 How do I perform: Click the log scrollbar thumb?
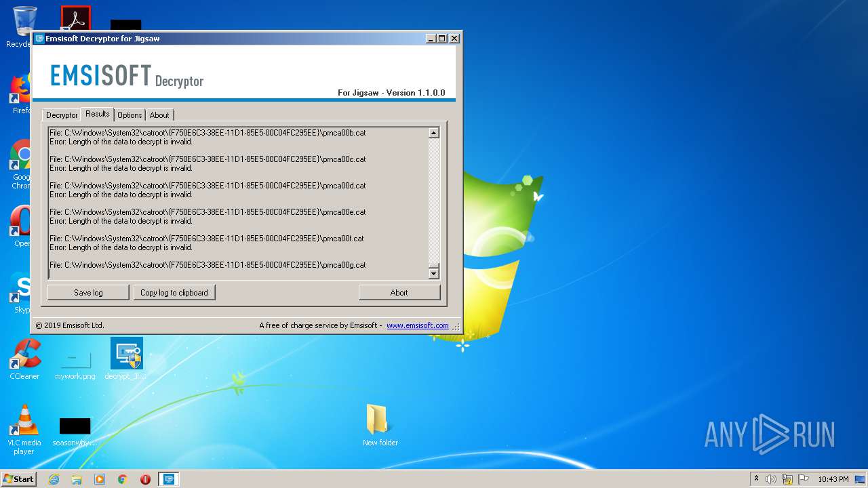(434, 266)
